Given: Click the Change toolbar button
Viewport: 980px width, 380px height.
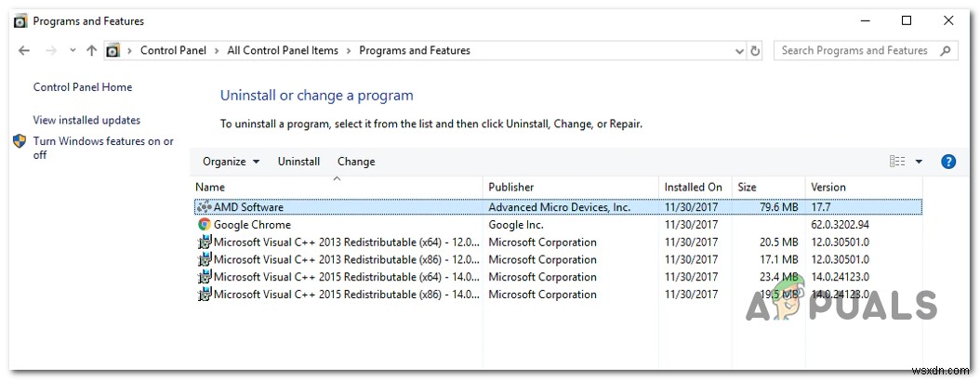Looking at the screenshot, I should click(x=356, y=162).
